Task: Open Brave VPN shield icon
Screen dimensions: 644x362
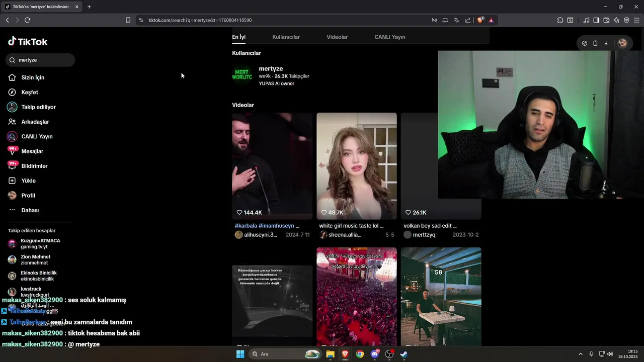Action: coord(626,20)
